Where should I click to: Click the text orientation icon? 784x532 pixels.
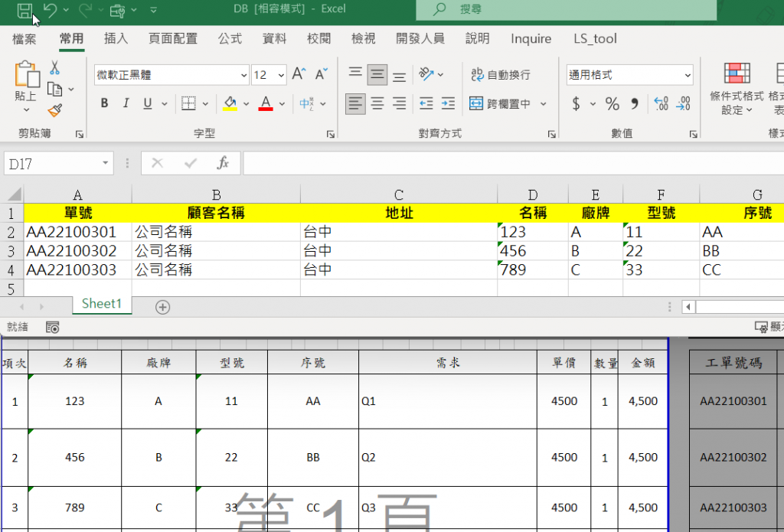[x=426, y=74]
